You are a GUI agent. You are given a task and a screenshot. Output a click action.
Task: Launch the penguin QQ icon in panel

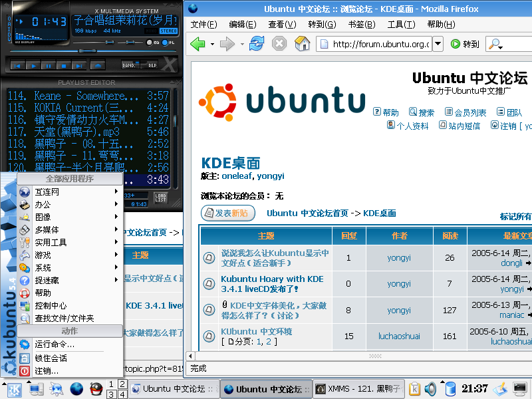[x=96, y=389]
